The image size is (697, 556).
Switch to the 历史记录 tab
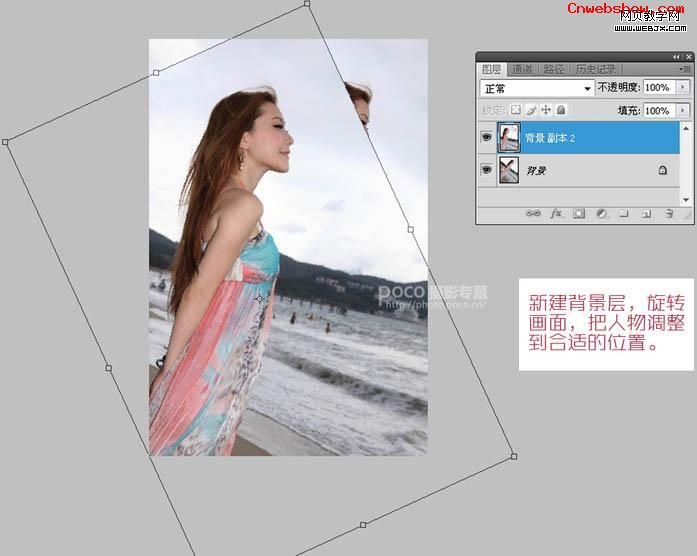point(593,70)
